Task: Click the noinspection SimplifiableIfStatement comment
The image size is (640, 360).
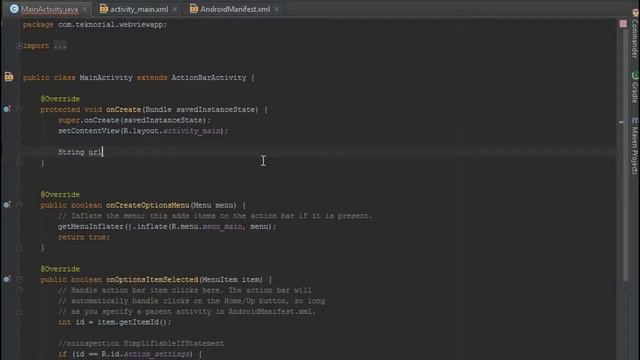Action: coord(141,343)
